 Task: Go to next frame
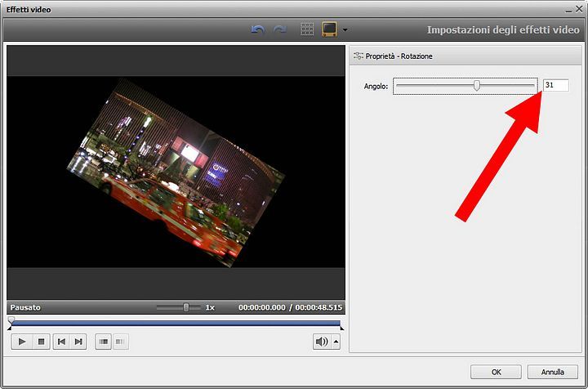pos(78,342)
